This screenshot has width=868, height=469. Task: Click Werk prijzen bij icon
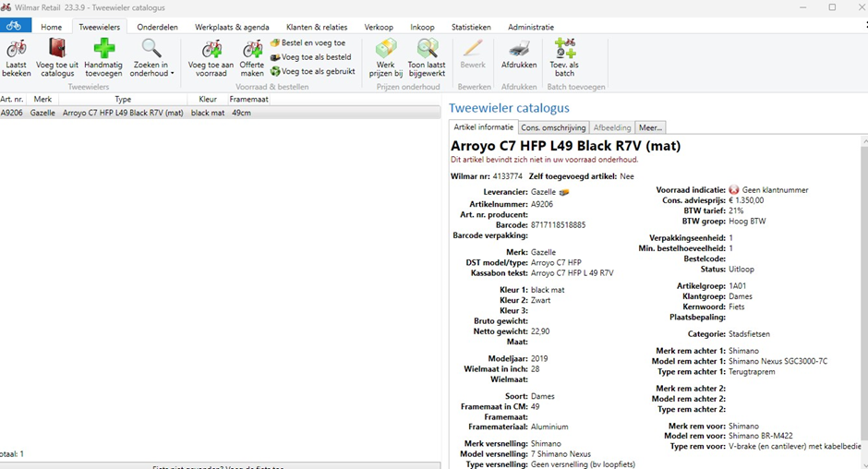385,49
